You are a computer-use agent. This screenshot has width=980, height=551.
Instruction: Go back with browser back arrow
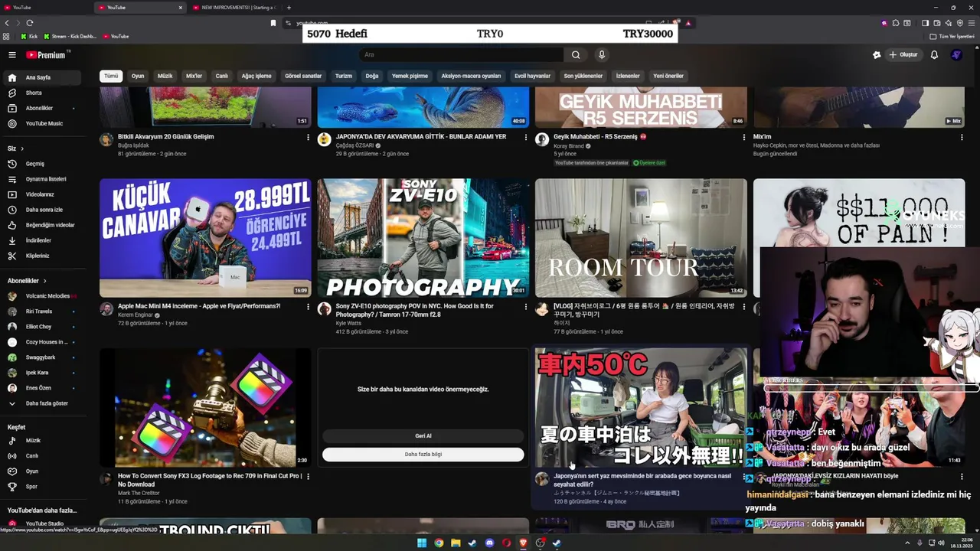(7, 23)
